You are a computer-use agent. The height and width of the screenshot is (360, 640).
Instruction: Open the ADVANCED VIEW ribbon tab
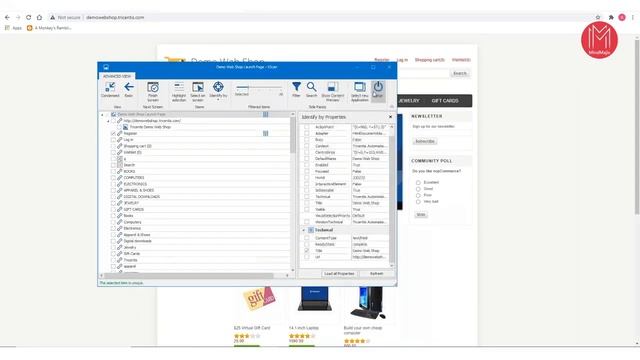tap(117, 76)
